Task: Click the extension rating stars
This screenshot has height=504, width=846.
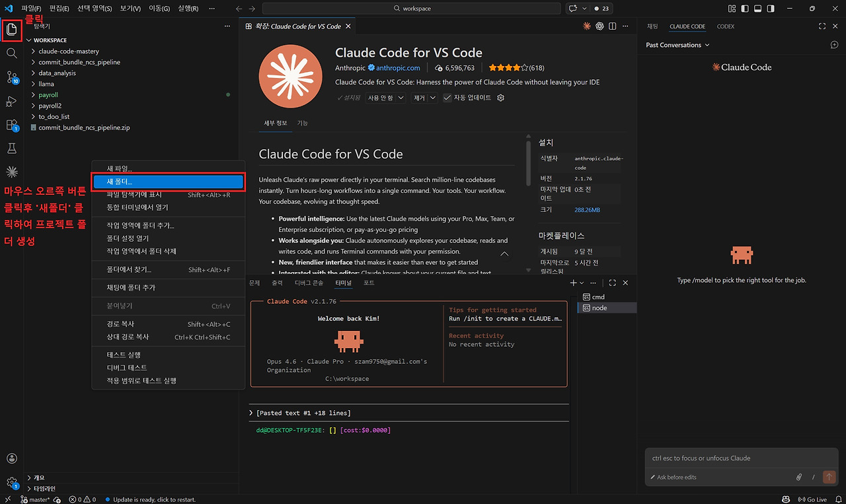Action: tap(508, 68)
